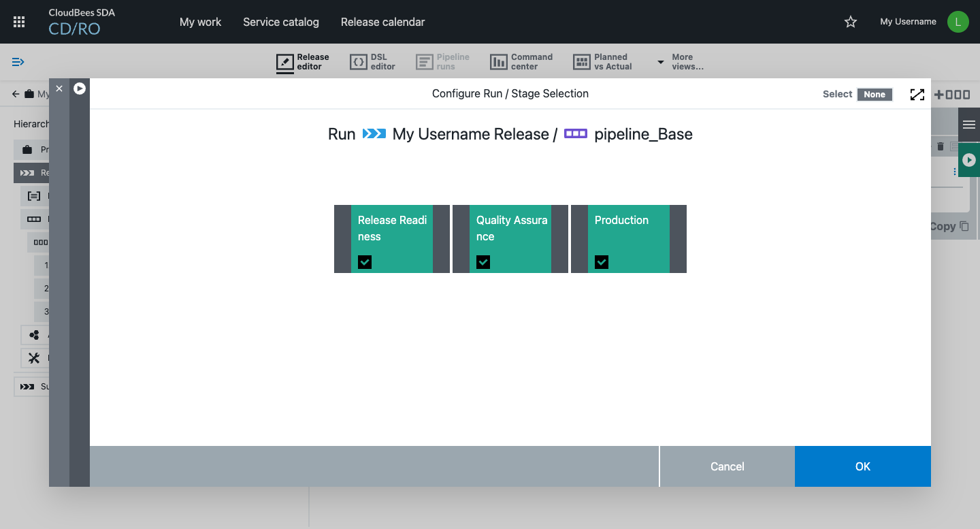980x529 pixels.
Task: Click the dialog fullscreen expand icon
Action: (917, 95)
